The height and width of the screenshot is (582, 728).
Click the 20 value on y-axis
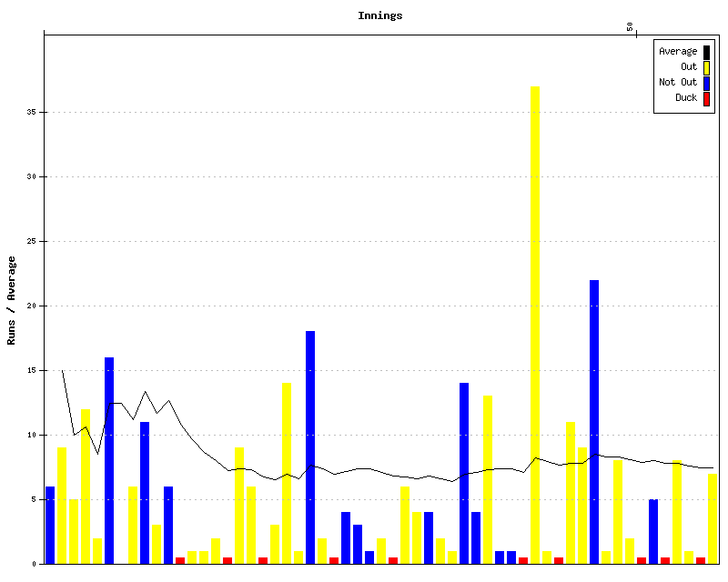pos(31,306)
